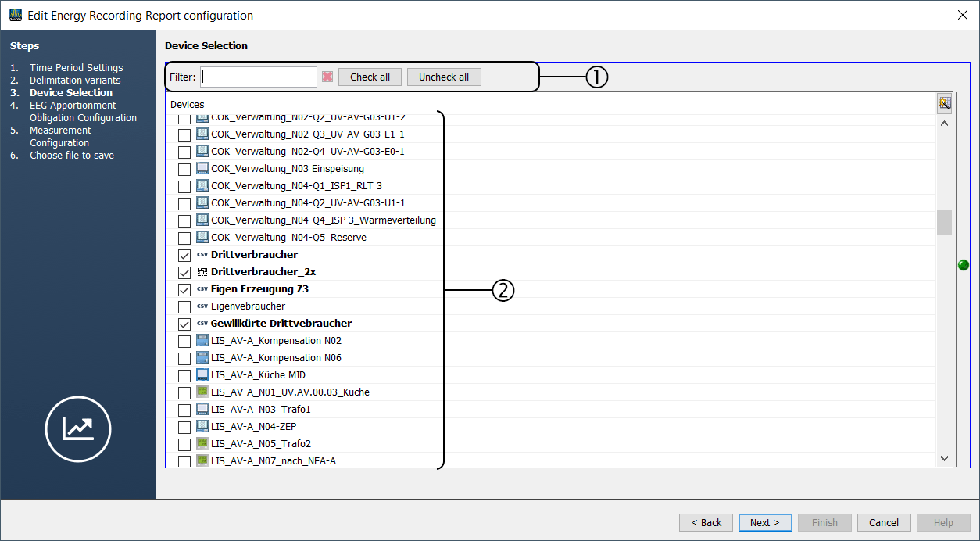Uncheck the Eigen Erzeugung Z3 checkbox
This screenshot has width=980, height=541.
coord(184,289)
